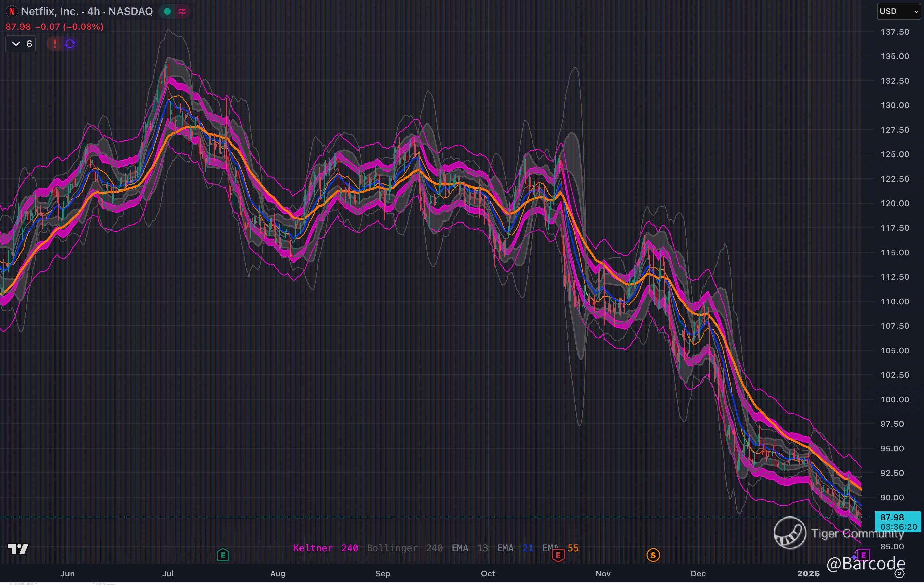The height and width of the screenshot is (585, 924).
Task: Toggle the green market-open status dot
Action: click(x=167, y=11)
